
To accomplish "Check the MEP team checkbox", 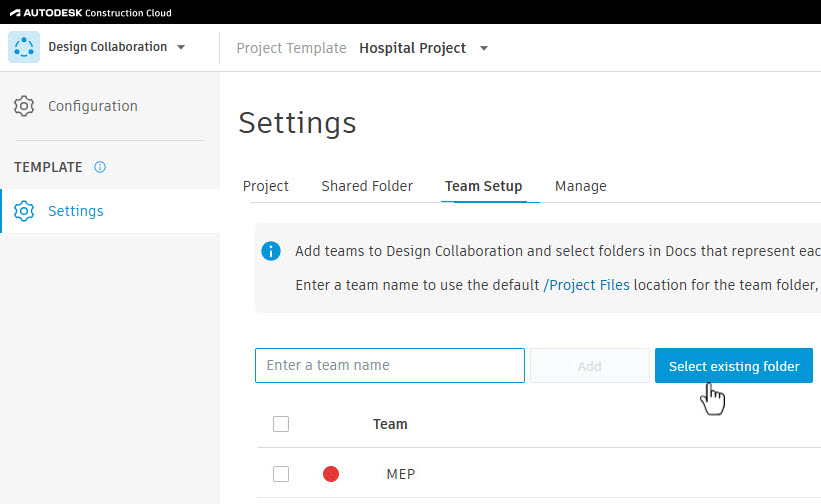I will [281, 474].
